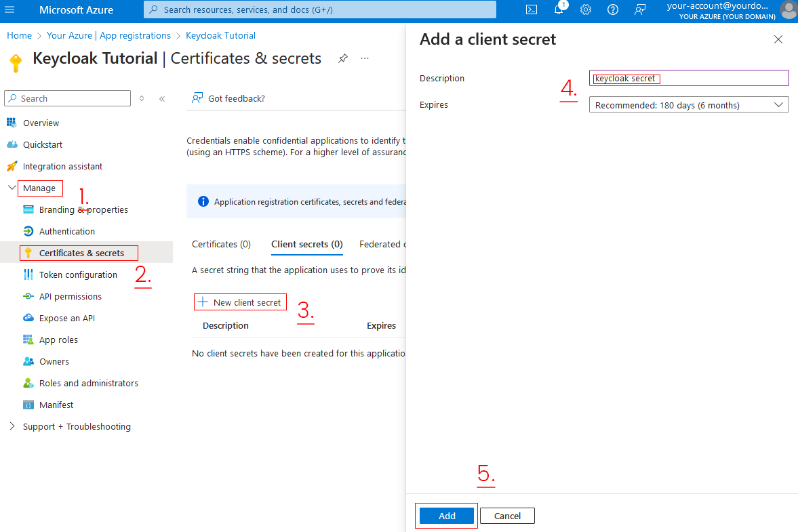Go to Home breadcrumb
The image size is (798, 532).
[20, 35]
